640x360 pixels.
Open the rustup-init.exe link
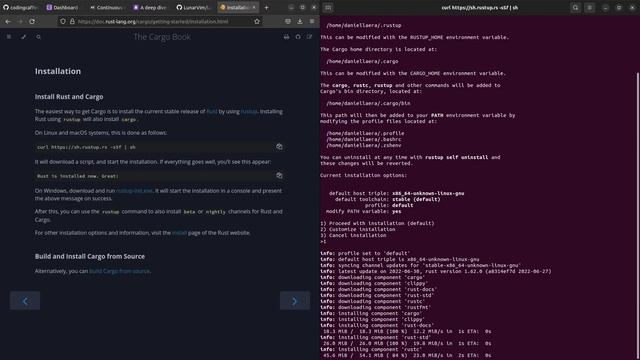[x=134, y=191]
